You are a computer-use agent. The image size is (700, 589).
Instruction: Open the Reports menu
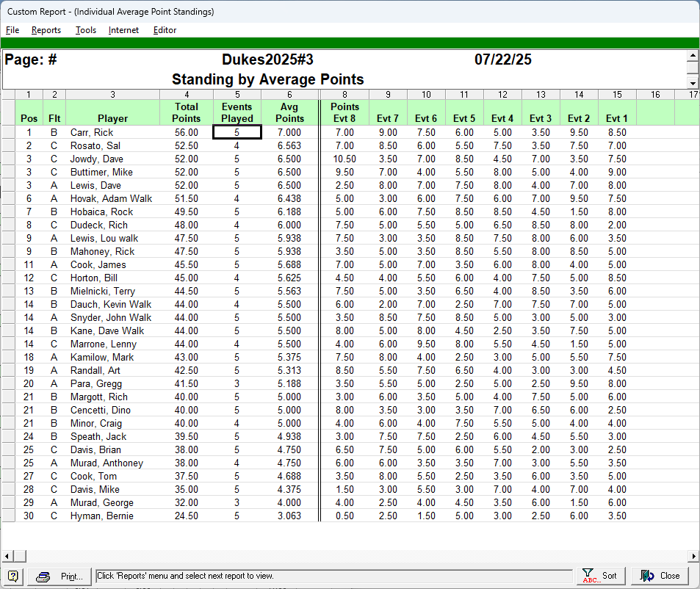(x=46, y=30)
